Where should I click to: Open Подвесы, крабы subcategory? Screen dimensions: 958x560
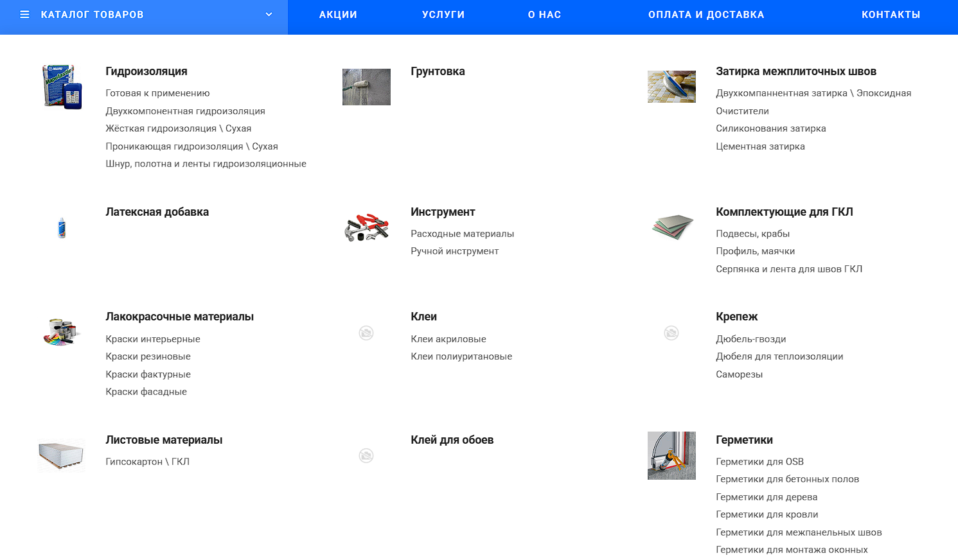(x=752, y=234)
